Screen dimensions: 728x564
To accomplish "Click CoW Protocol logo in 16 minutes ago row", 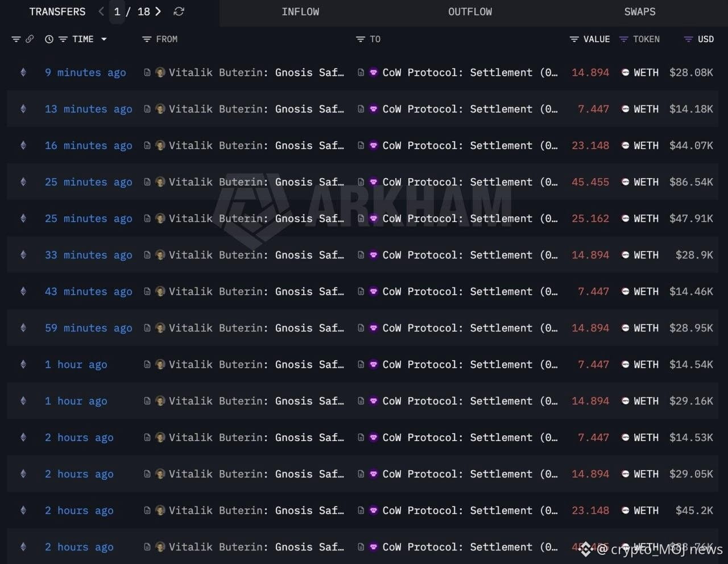I will click(x=374, y=145).
